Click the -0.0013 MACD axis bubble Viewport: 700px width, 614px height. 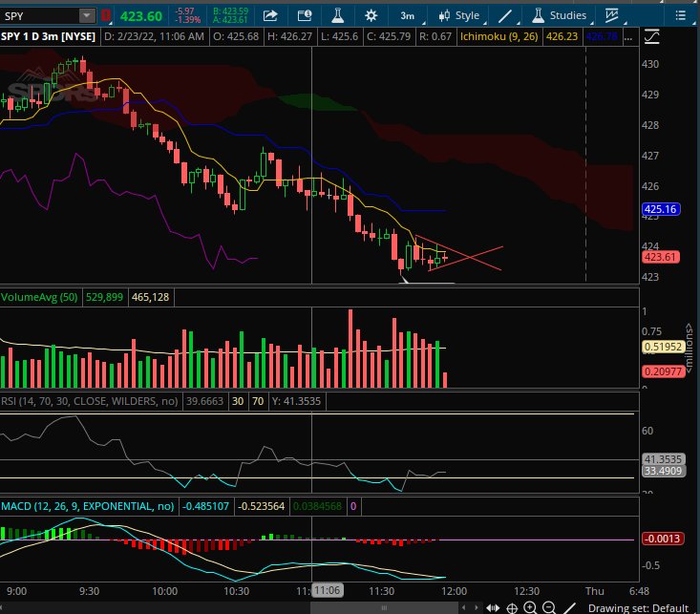[x=663, y=539]
